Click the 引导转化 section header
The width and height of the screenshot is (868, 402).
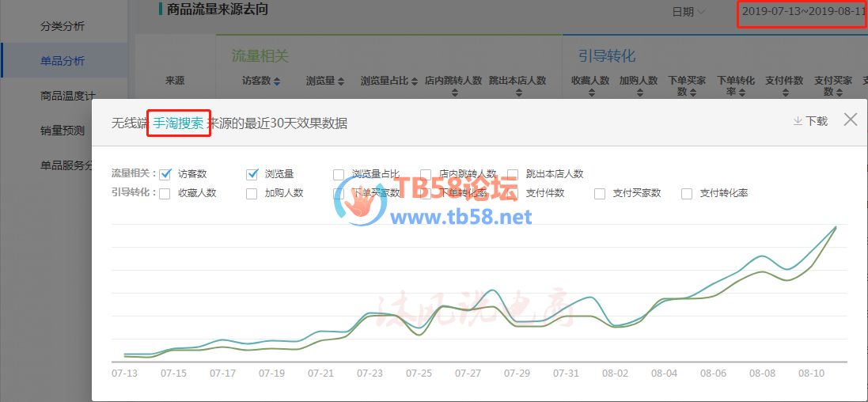pos(607,56)
